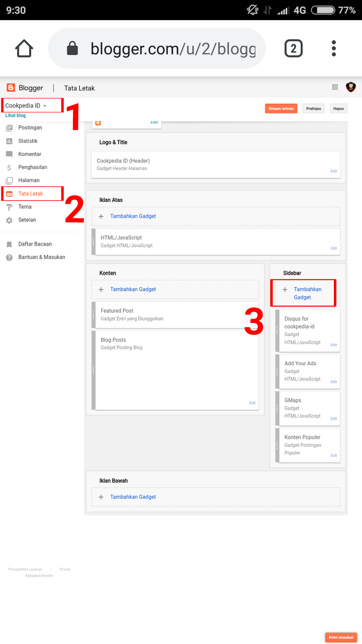Click the Pratinjau button
The image size is (362, 644).
coord(313,108)
